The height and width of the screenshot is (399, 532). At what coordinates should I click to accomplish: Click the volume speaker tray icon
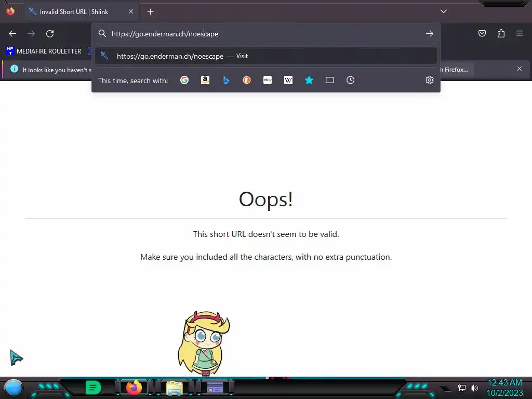tap(474, 388)
